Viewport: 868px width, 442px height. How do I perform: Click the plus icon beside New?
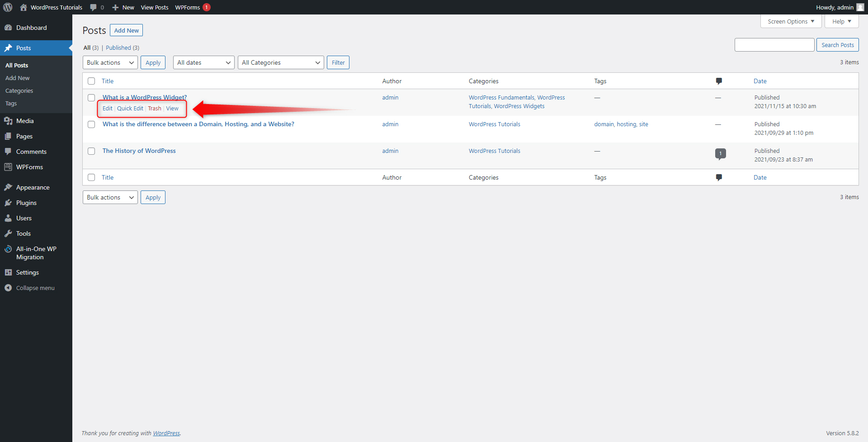(x=115, y=7)
